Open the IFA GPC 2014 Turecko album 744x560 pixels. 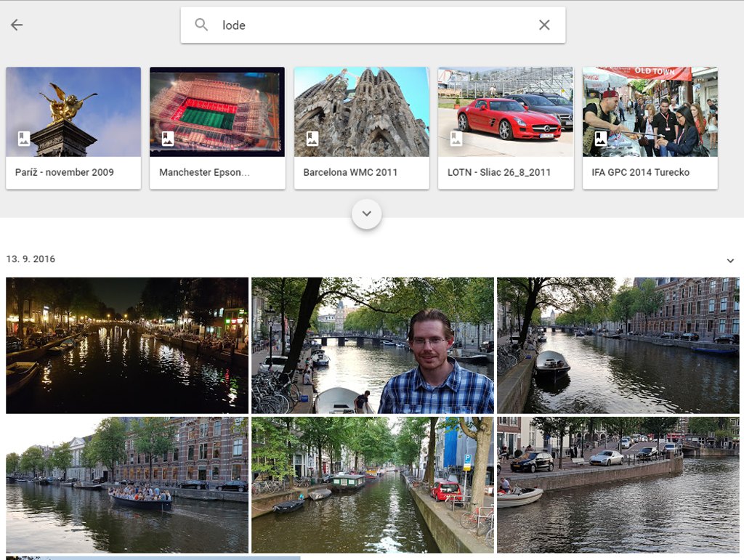point(650,128)
